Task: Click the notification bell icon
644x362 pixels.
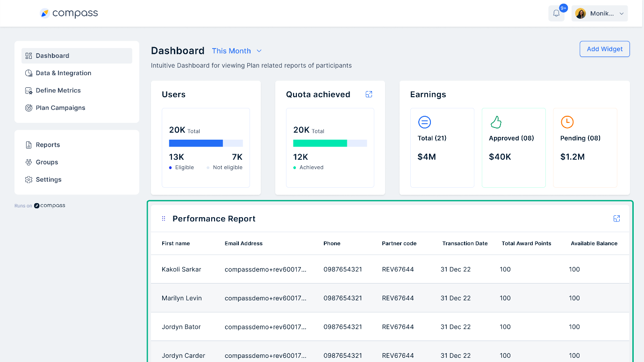Action: 556,13
